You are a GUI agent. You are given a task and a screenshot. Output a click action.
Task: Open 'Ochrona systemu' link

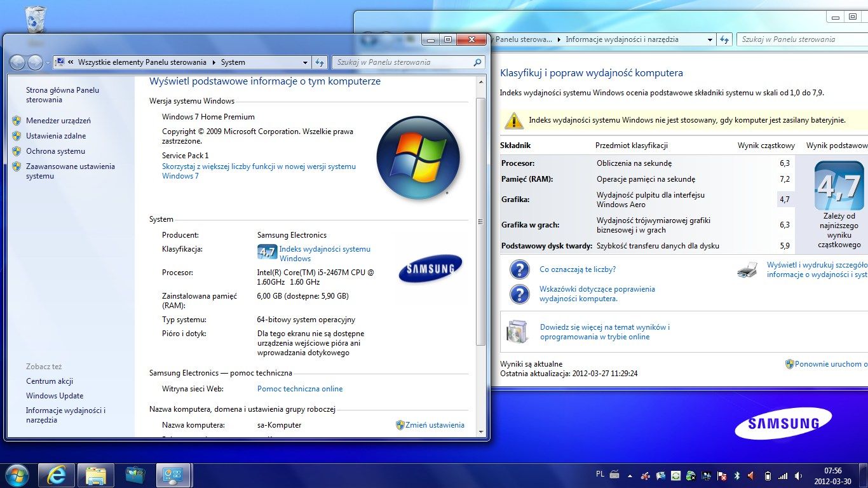click(x=55, y=151)
